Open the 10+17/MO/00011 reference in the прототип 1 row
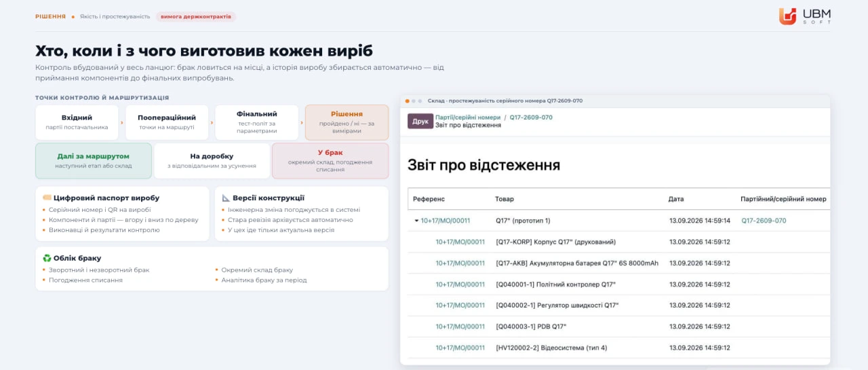The width and height of the screenshot is (868, 370). (446, 221)
